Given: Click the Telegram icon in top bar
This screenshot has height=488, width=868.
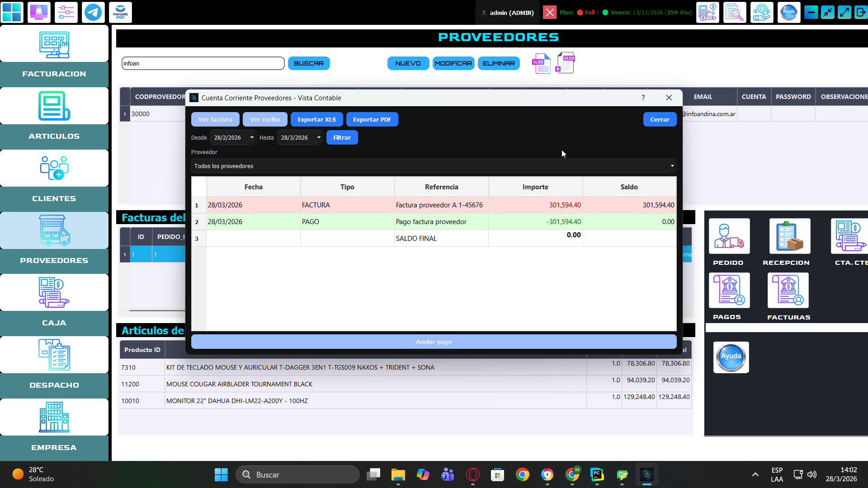Looking at the screenshot, I should 93,13.
